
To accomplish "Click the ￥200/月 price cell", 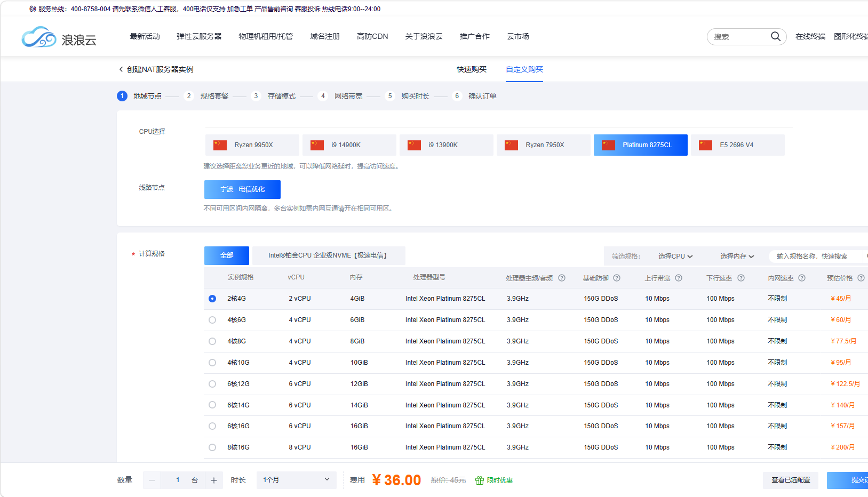I will coord(843,447).
